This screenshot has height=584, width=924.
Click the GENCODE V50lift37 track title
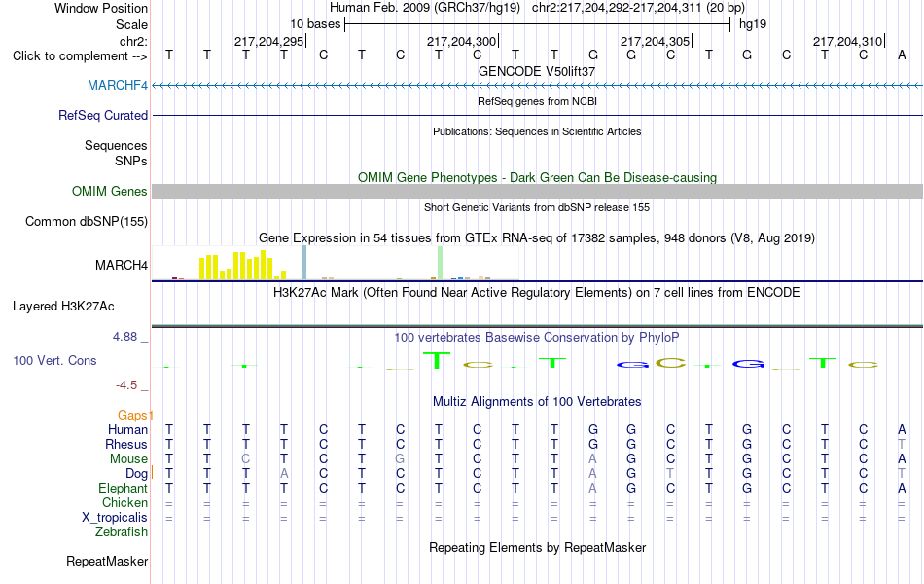click(x=537, y=71)
